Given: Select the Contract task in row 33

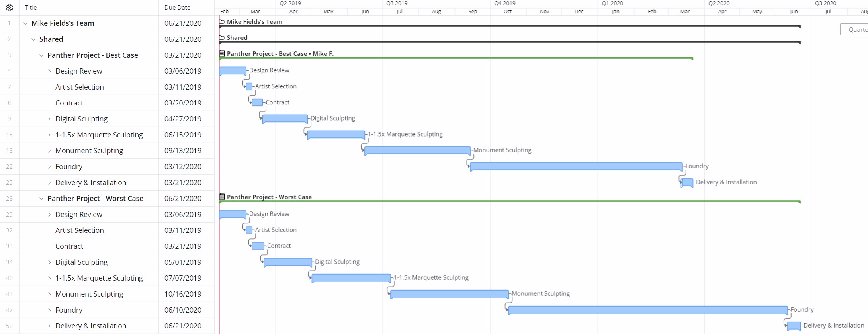Looking at the screenshot, I should (x=69, y=246).
